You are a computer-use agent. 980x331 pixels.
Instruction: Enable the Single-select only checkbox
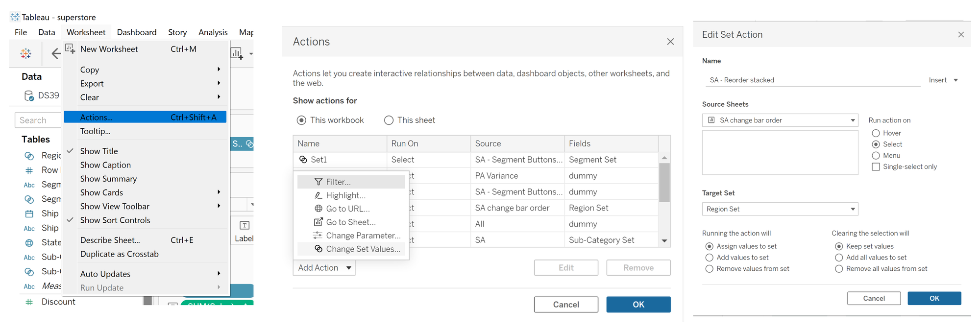876,167
